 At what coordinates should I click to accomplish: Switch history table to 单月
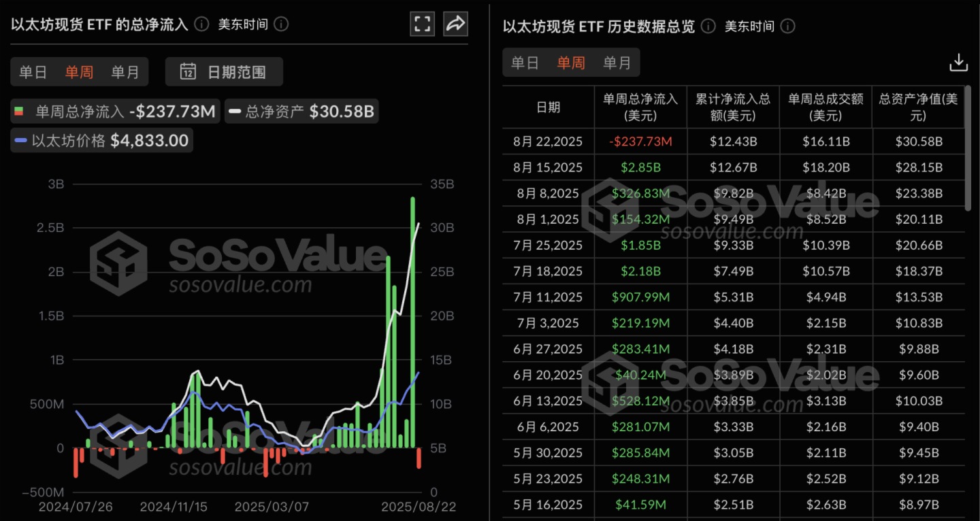[x=617, y=63]
